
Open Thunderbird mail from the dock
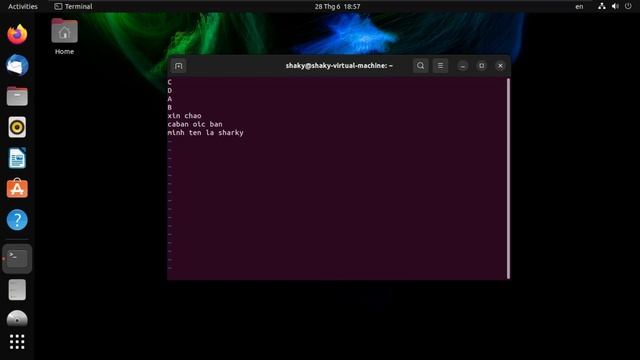coord(17,65)
